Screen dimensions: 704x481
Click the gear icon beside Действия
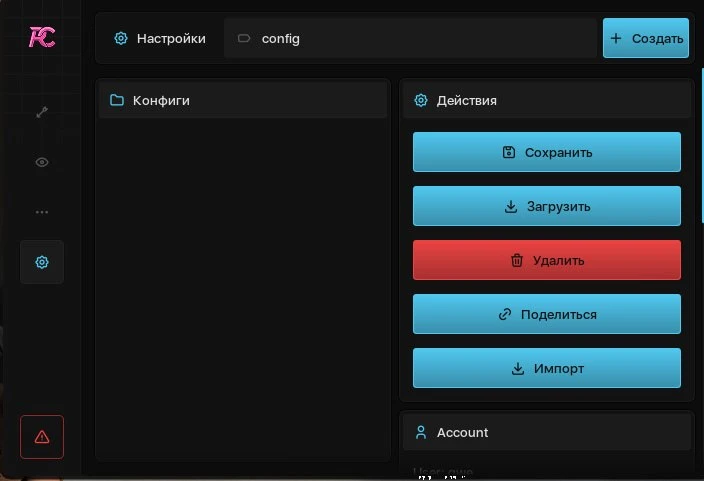tap(421, 100)
